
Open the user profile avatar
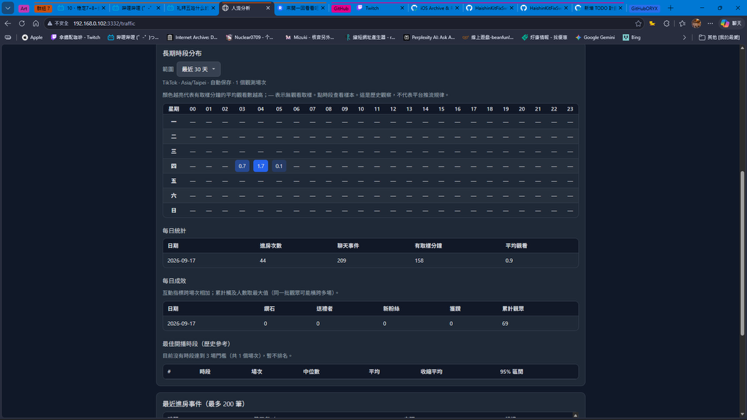697,23
